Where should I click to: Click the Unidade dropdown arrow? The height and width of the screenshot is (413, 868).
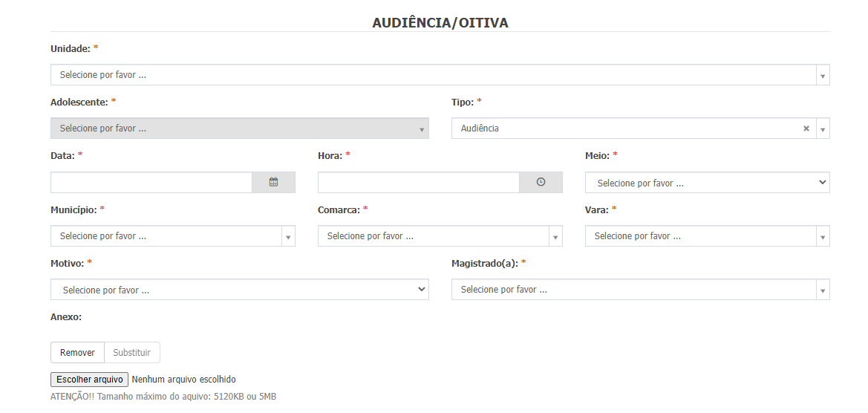tap(823, 75)
